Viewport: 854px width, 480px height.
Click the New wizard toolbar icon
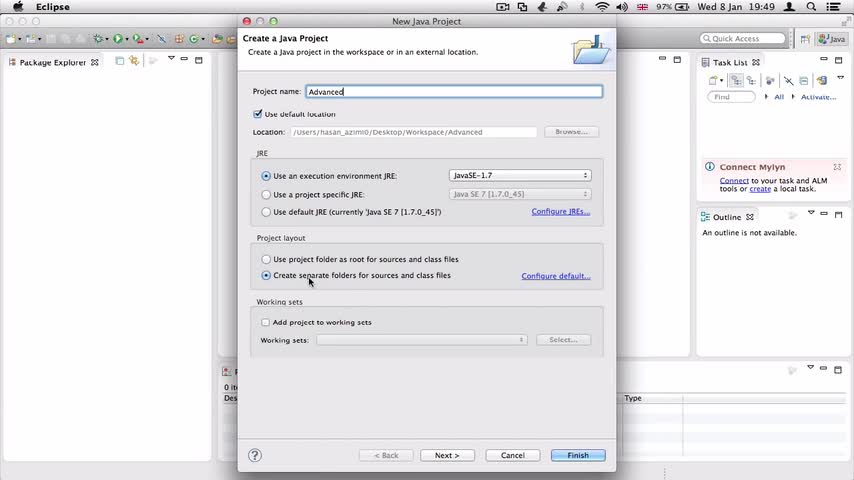point(11,39)
